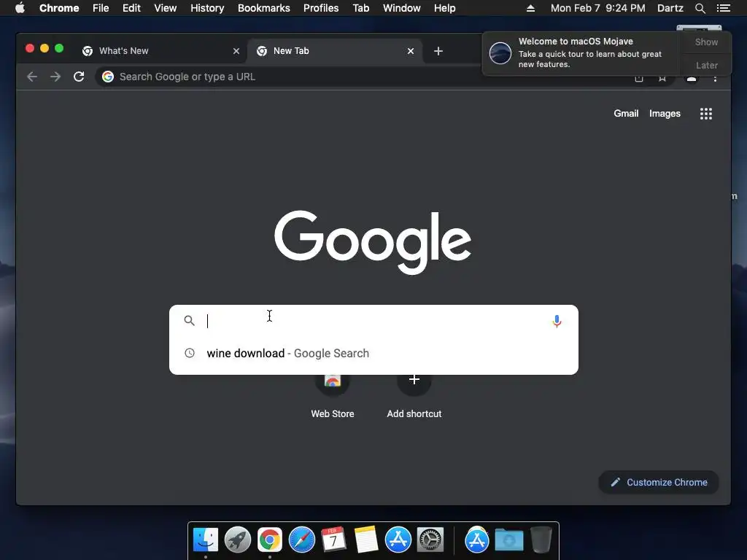747x560 pixels.
Task: Open the Window menu
Action: [x=402, y=8]
